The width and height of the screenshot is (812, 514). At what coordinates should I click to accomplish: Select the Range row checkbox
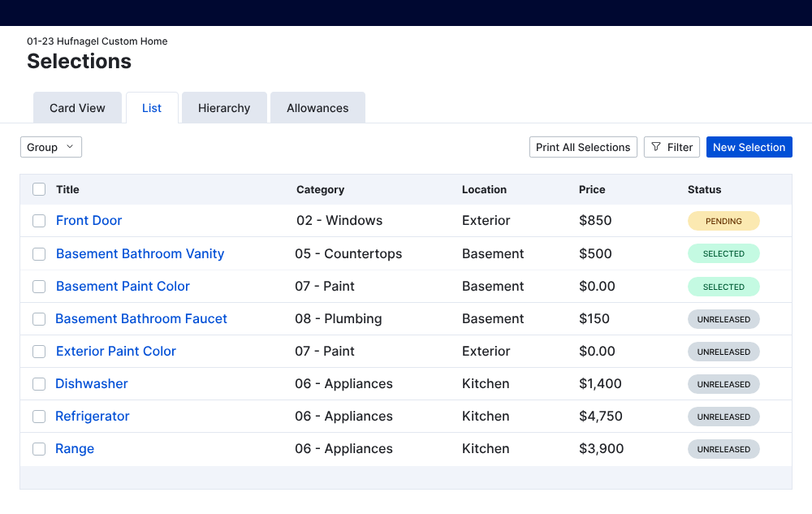[x=39, y=449]
